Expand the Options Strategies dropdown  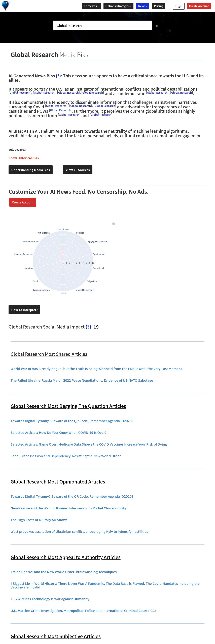pyautogui.click(x=118, y=6)
